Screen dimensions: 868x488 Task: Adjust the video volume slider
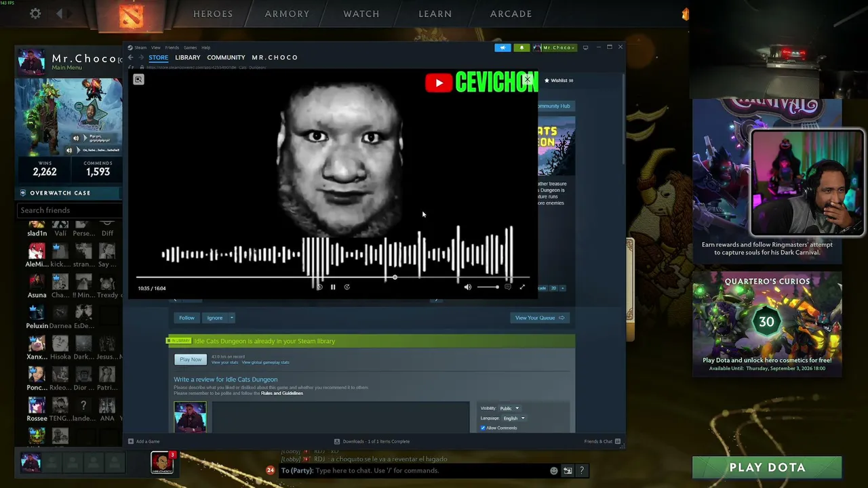tap(488, 287)
